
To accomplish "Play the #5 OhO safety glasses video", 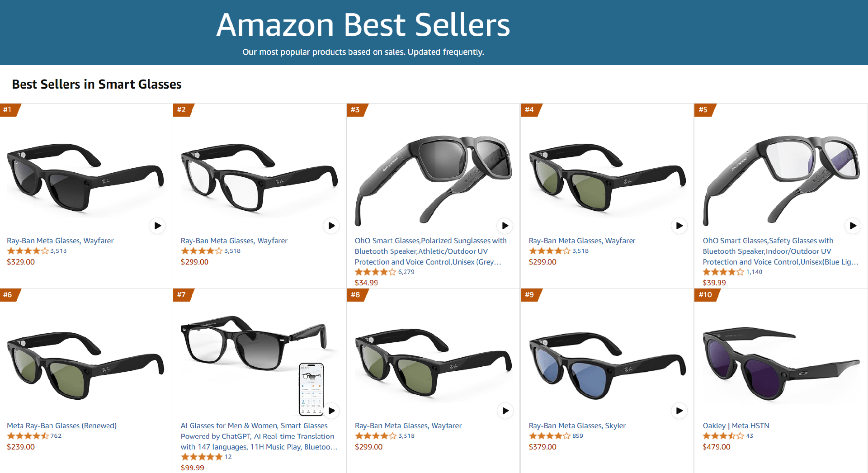I will click(x=853, y=226).
